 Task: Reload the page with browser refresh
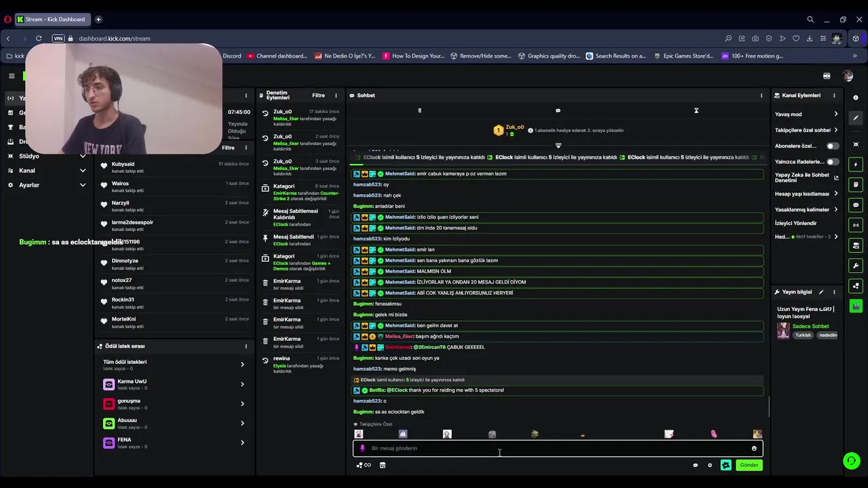(x=39, y=39)
